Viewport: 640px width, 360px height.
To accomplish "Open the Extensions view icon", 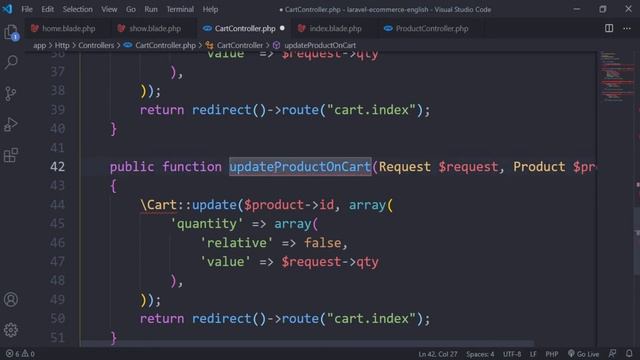I will tap(11, 155).
